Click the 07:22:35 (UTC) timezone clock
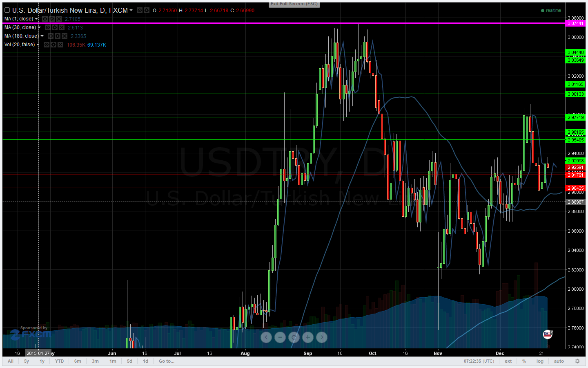Viewport: 588px width, 368px height. point(479,361)
